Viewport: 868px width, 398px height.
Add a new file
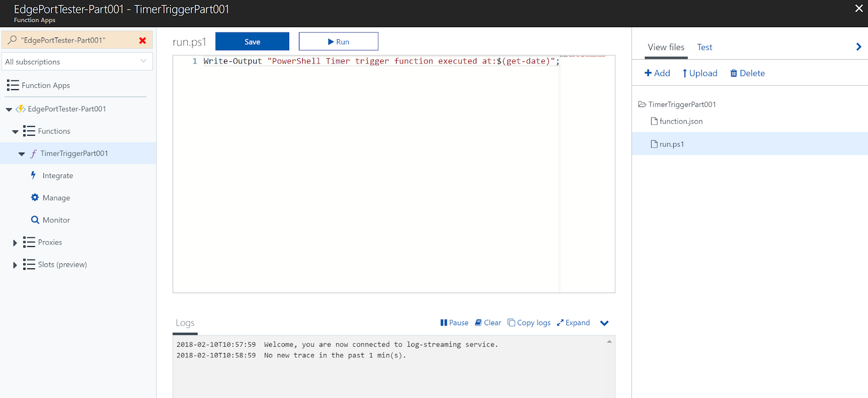pyautogui.click(x=657, y=73)
